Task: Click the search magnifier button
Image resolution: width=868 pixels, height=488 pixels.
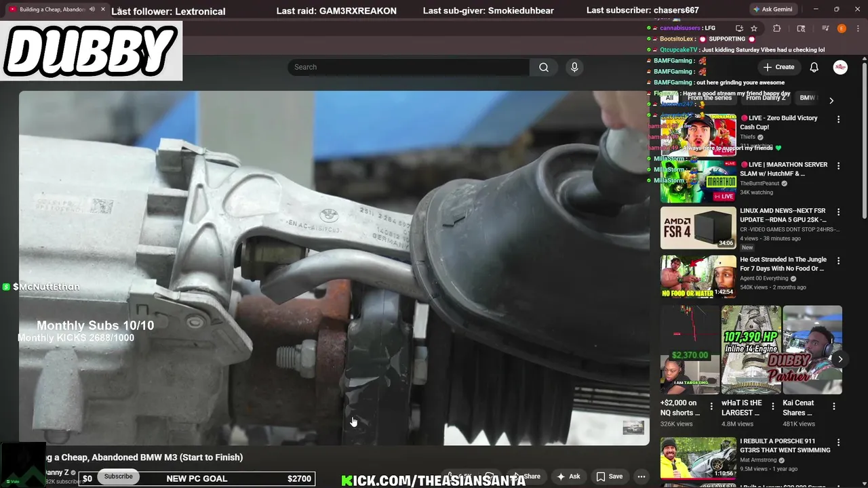Action: point(543,67)
